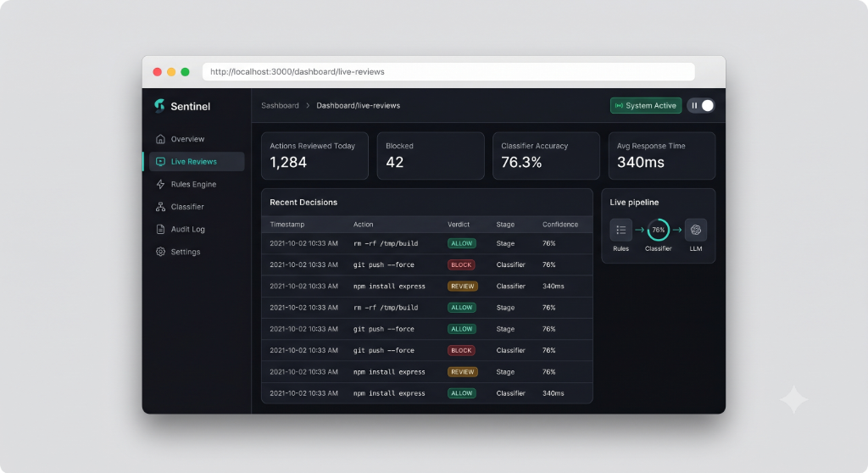This screenshot has width=868, height=473.
Task: Click the Sentinel logo icon
Action: tap(159, 106)
